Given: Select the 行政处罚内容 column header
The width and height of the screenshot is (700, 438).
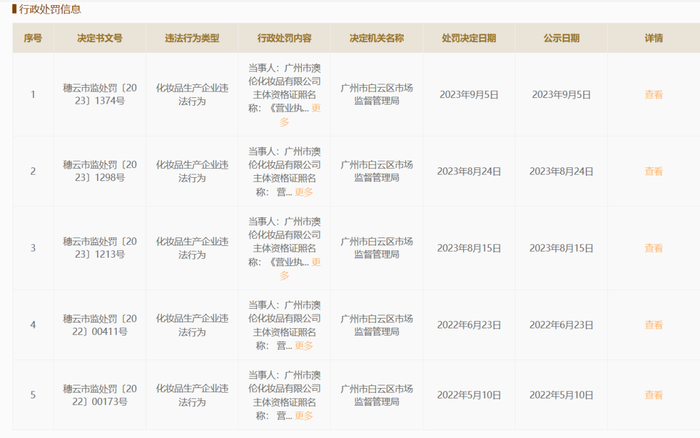Looking at the screenshot, I should point(284,38).
